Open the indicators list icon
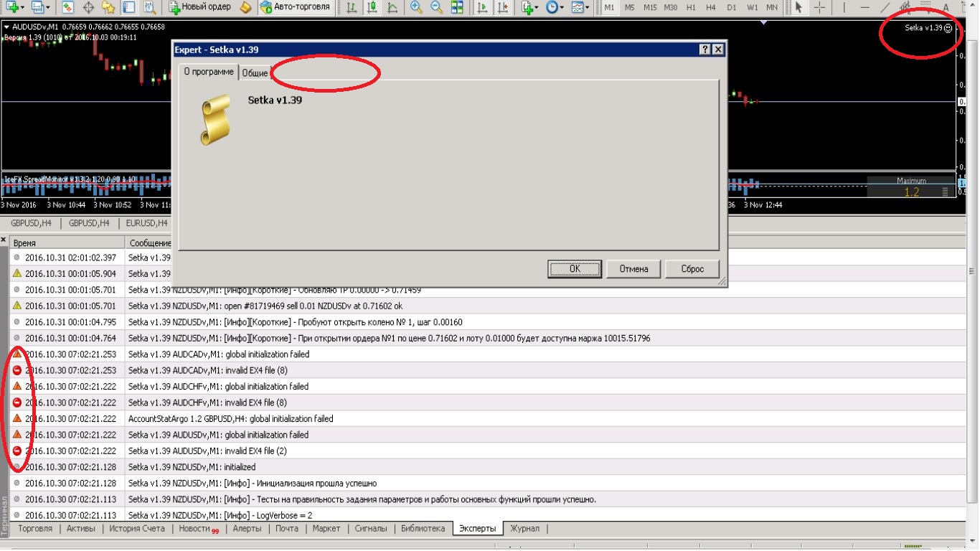Image resolution: width=980 pixels, height=551 pixels. point(527,7)
